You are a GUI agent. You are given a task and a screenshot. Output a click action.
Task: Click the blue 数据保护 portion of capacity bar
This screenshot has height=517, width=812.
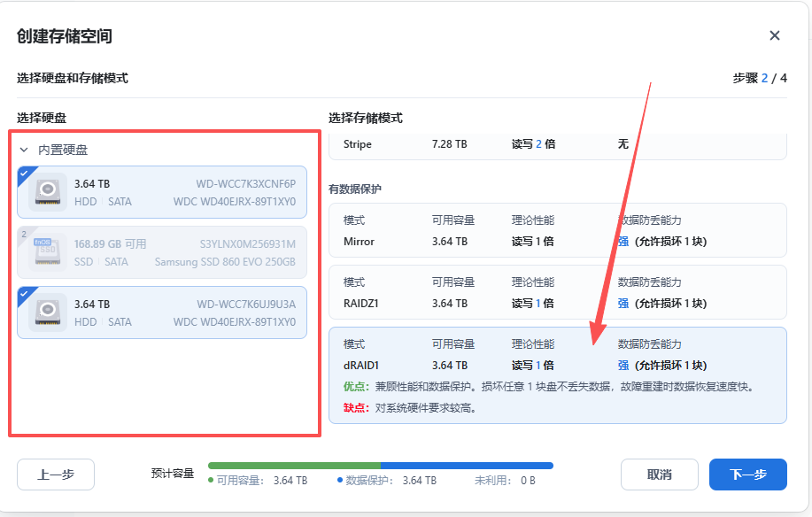pyautogui.click(x=467, y=466)
